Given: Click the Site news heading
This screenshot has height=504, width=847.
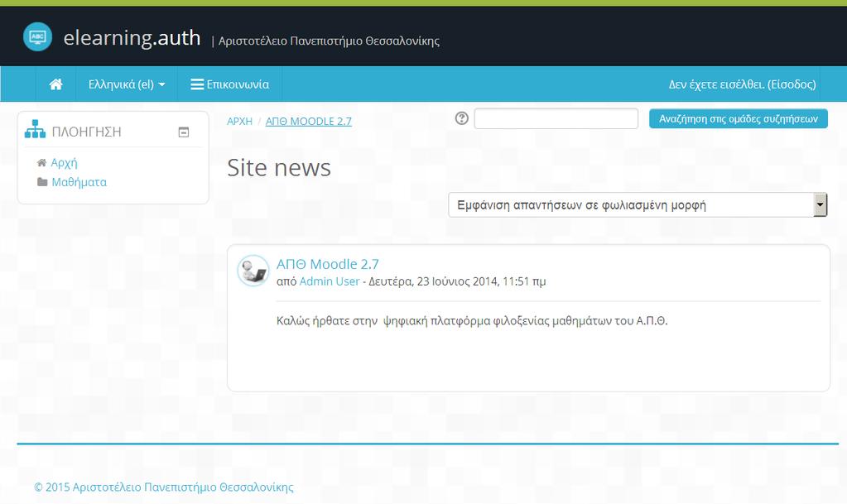Looking at the screenshot, I should pyautogui.click(x=279, y=168).
